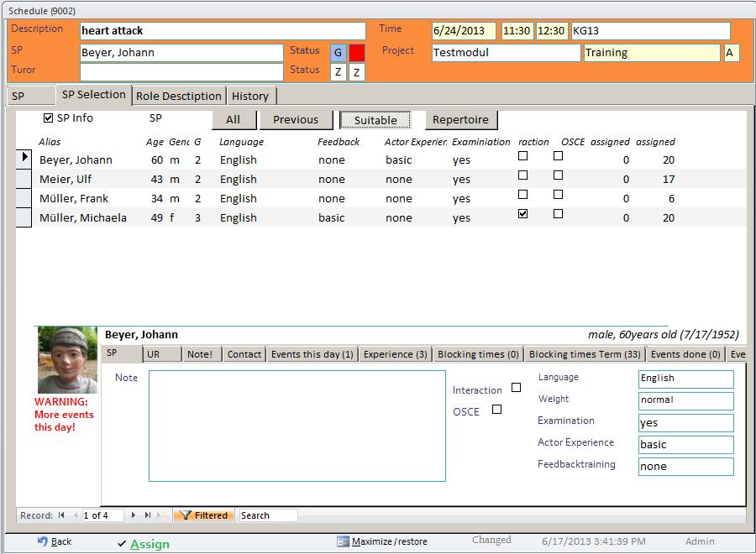Image resolution: width=756 pixels, height=554 pixels.
Task: Open the Feedbacktraining field
Action: 685,466
